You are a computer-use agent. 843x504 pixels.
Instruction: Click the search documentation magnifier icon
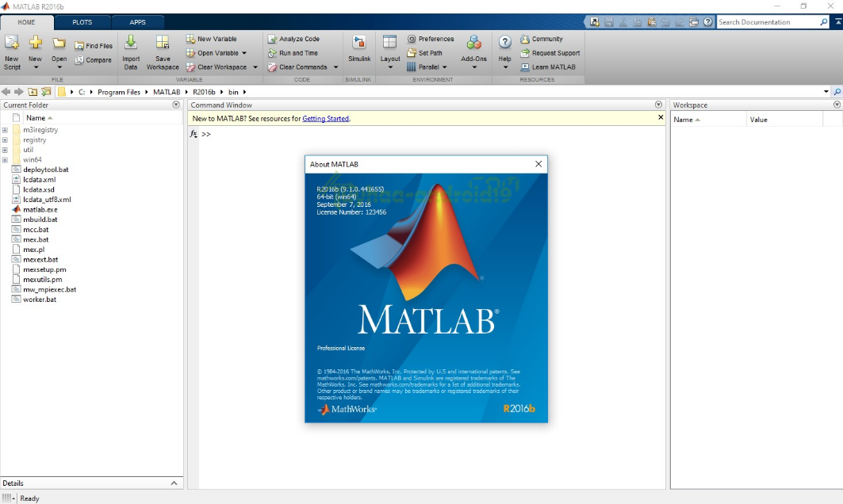(824, 22)
